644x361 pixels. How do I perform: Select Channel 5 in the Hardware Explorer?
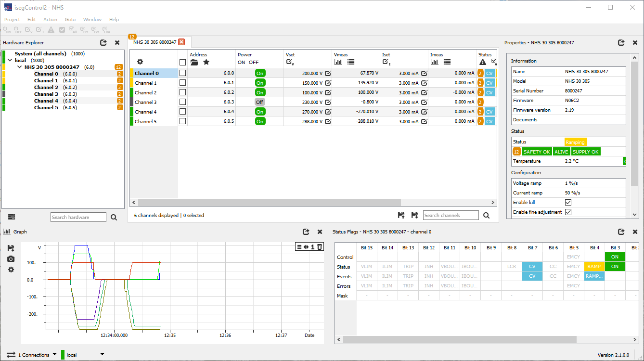pos(46,107)
